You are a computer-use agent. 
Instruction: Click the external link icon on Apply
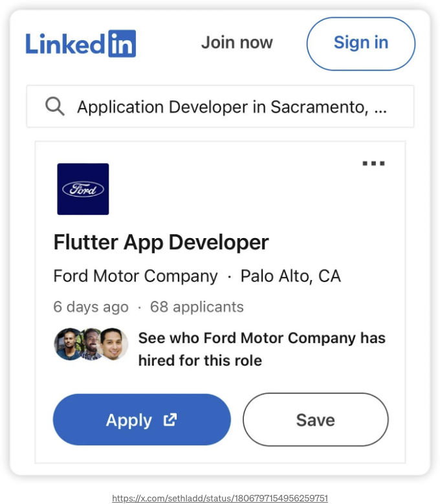click(170, 419)
